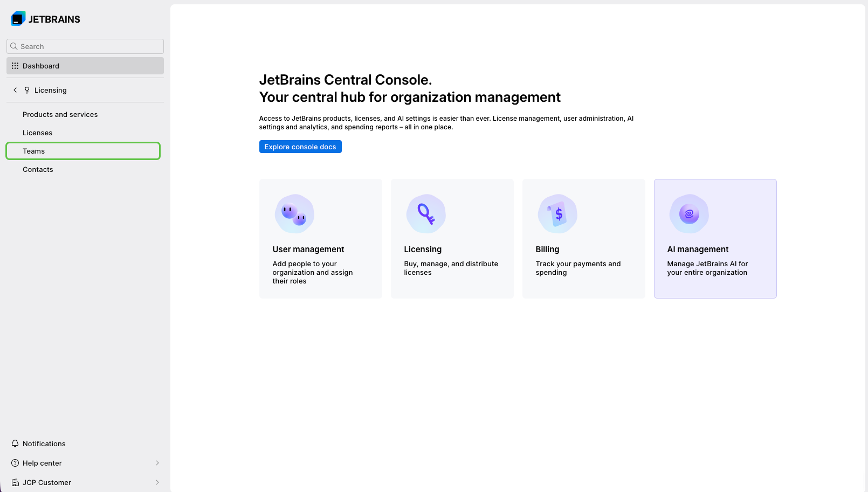Open the Licensing card title
This screenshot has height=492, width=868.
pyautogui.click(x=423, y=249)
